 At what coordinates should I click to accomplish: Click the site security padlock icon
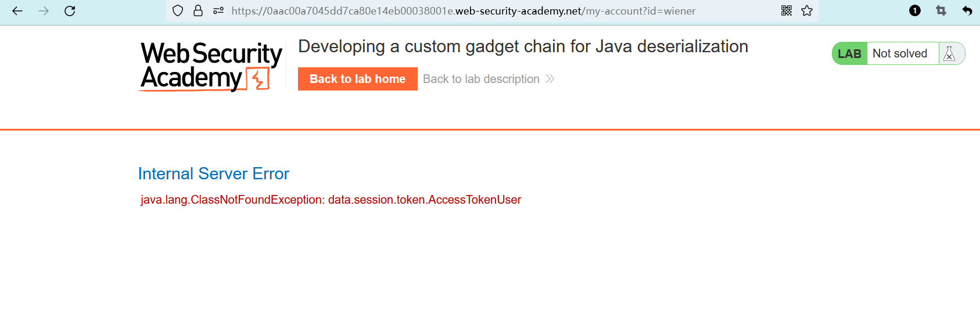[x=198, y=11]
